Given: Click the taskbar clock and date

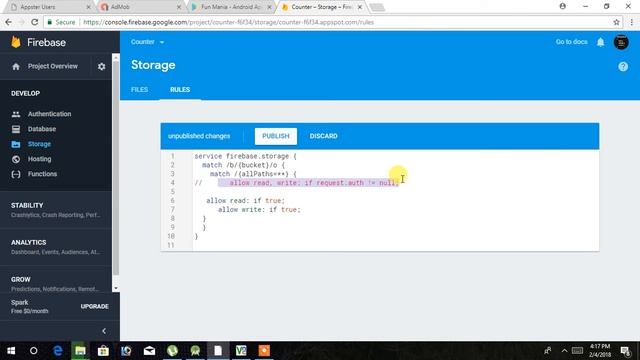Looking at the screenshot, I should [x=600, y=351].
